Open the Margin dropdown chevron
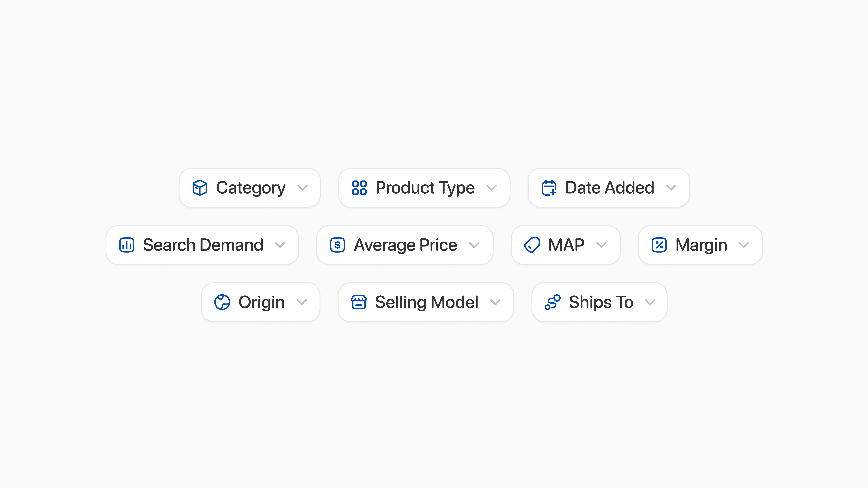868x488 pixels. (x=744, y=245)
